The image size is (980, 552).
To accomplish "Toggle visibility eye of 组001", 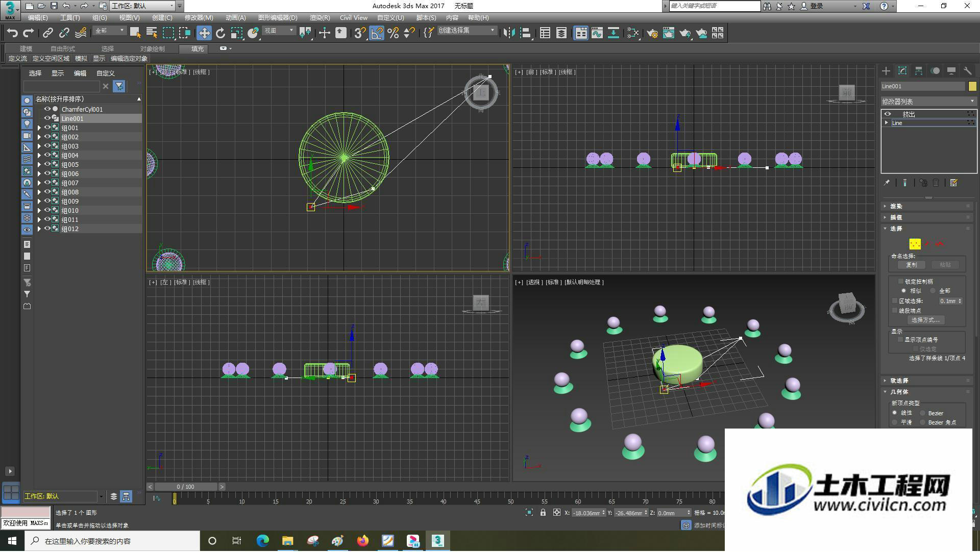I will coord(47,128).
